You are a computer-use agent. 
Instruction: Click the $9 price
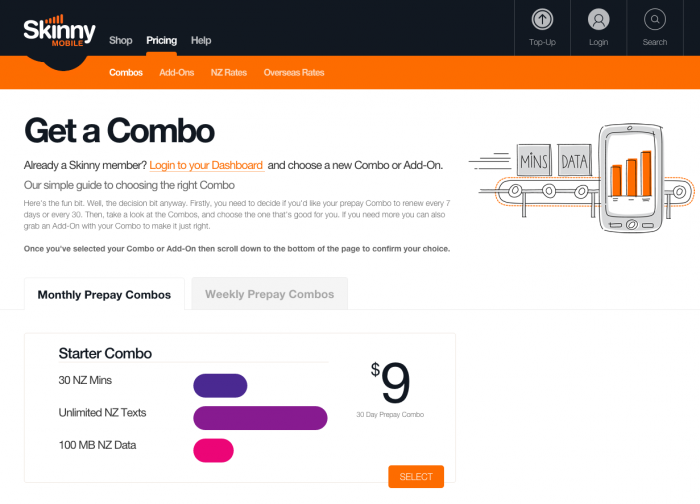click(390, 382)
